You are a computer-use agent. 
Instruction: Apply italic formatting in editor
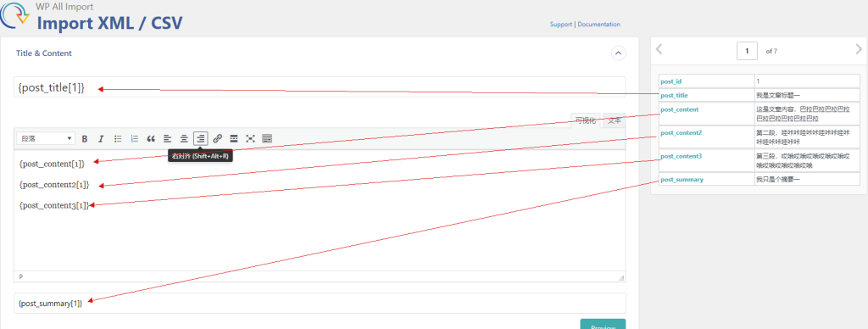tap(101, 138)
